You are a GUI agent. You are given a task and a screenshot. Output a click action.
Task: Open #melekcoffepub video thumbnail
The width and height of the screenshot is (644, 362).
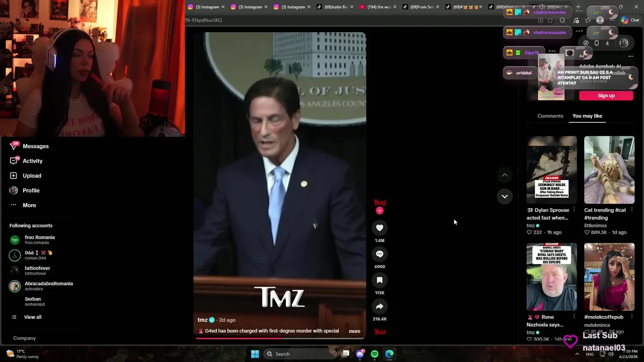point(609,277)
